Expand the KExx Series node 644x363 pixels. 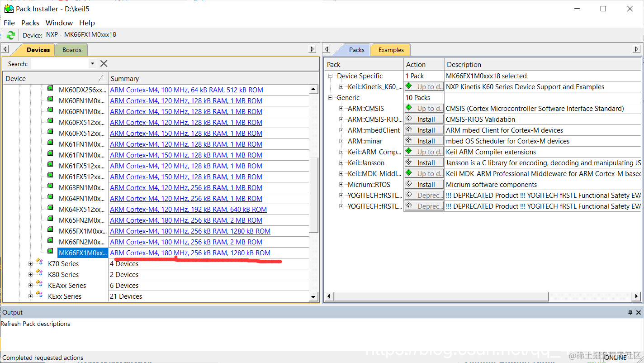pos(30,296)
